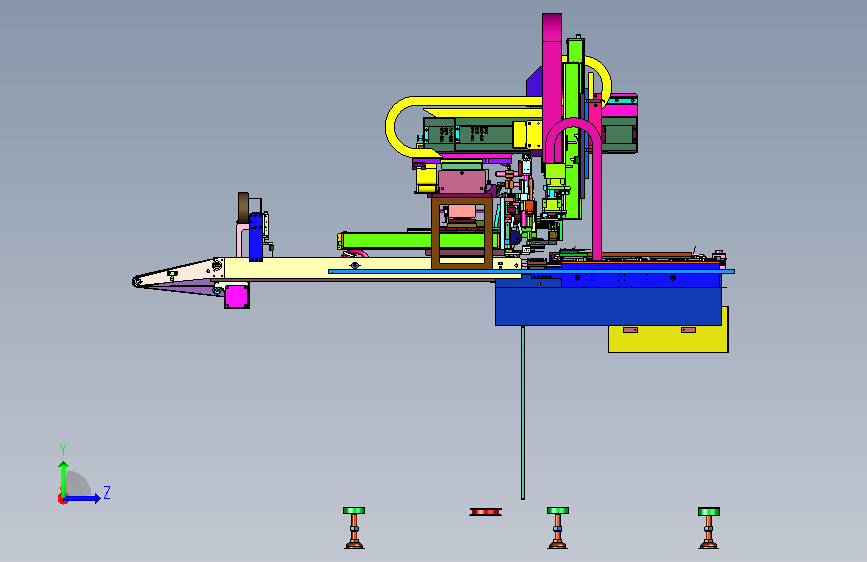Select the magenta motor box under conveyor
Image resolution: width=867 pixels, height=562 pixels.
point(237,295)
